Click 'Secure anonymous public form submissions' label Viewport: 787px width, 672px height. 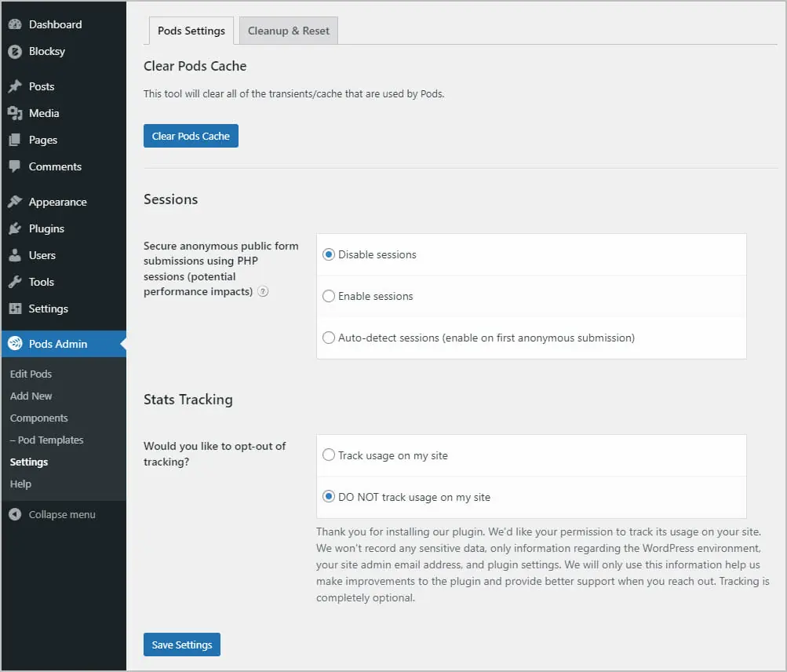click(220, 268)
